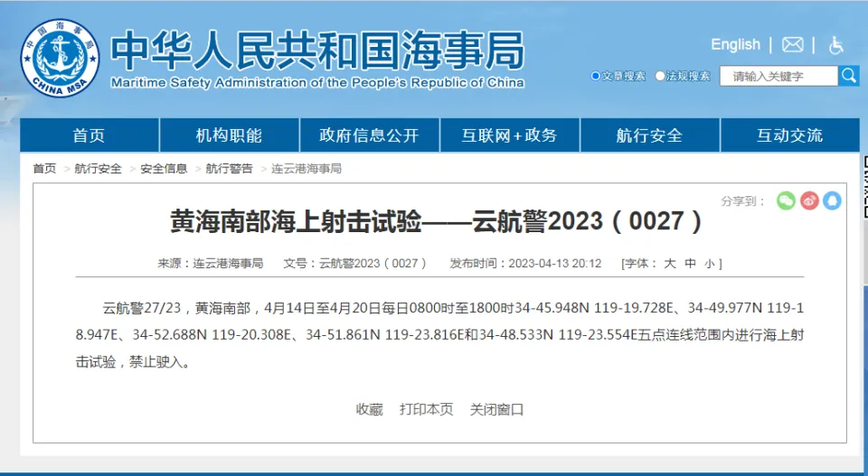This screenshot has height=476, width=868.
Task: Open the 机构职能 navigation menu
Action: pos(229,135)
